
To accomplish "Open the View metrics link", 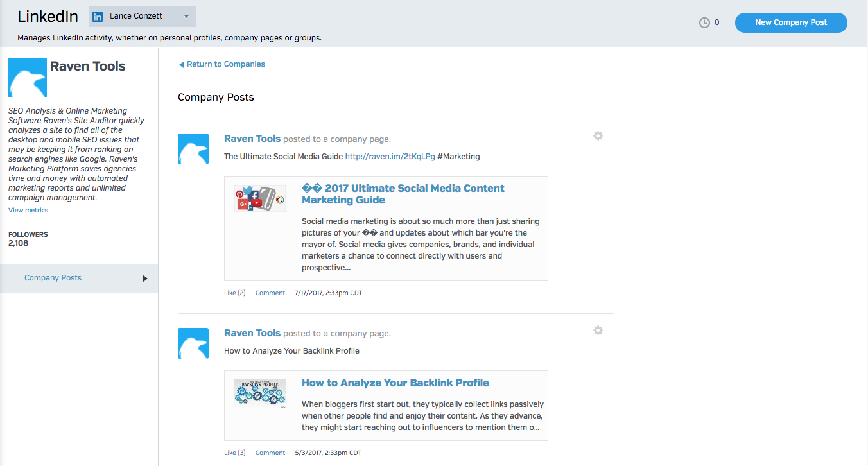I will pyautogui.click(x=28, y=211).
